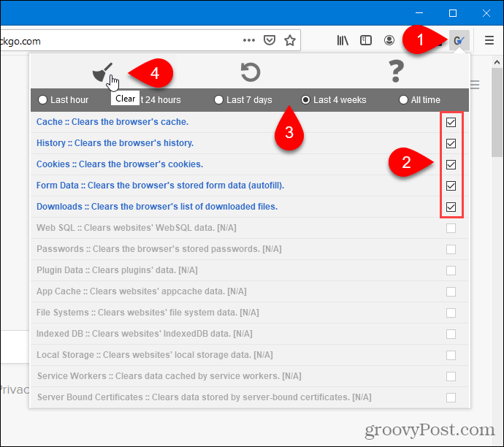
Task: Click 'Cookies :: Clears the browser's cookies.' text
Action: click(120, 164)
